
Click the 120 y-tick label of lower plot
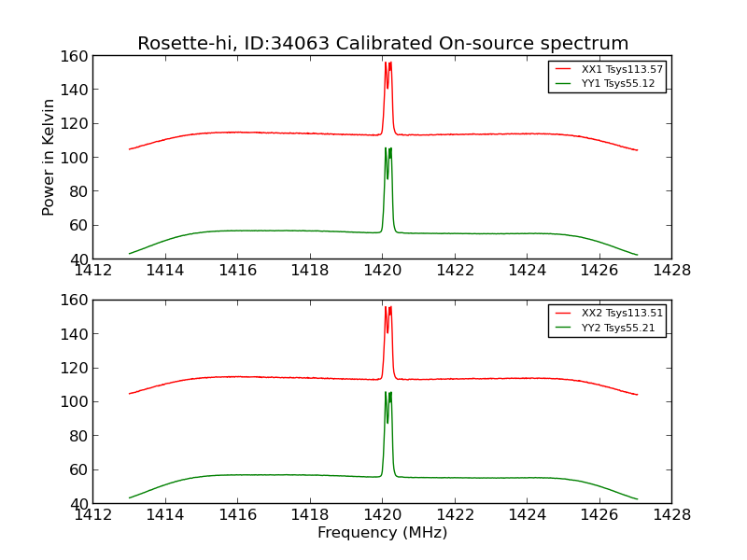tap(74, 368)
